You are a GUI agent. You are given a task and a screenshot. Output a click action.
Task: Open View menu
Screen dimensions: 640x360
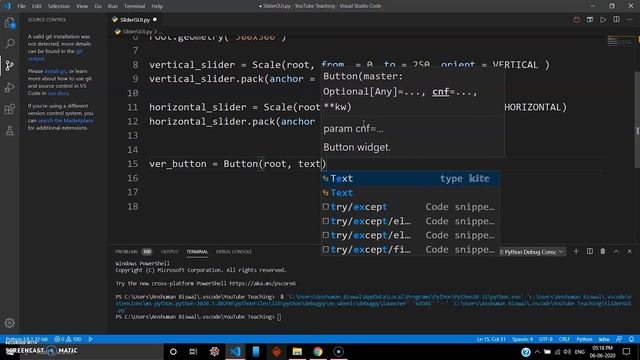(82, 6)
